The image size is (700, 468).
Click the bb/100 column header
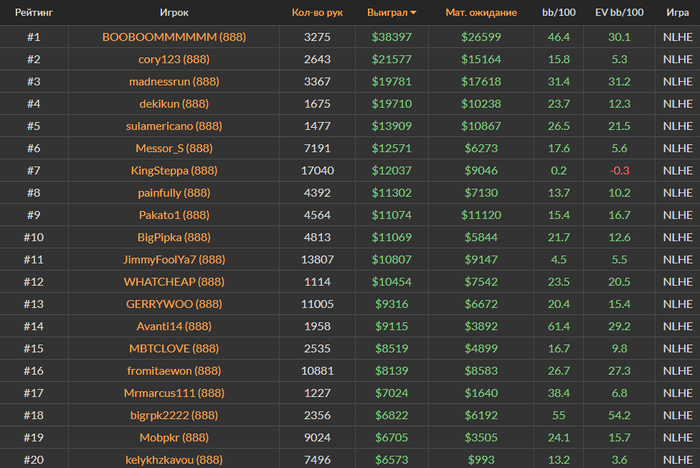pos(558,13)
